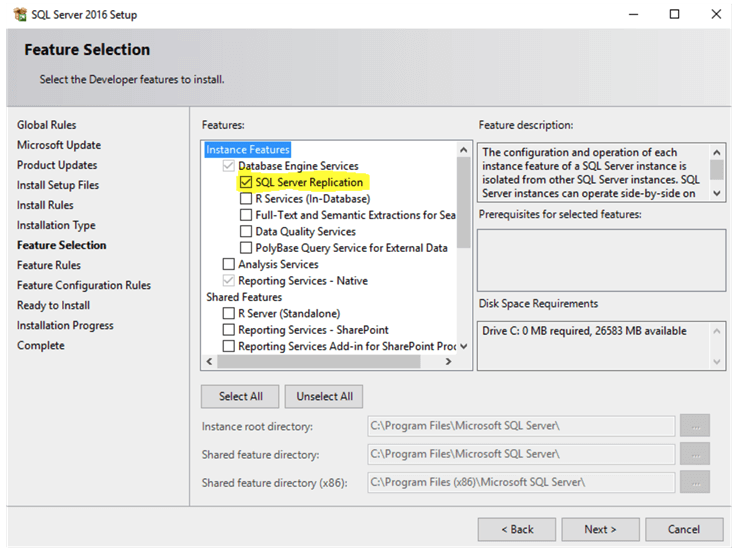Viewport: 738px width, 559px height.
Task: Click the Shared feature directory field
Action: (x=521, y=454)
